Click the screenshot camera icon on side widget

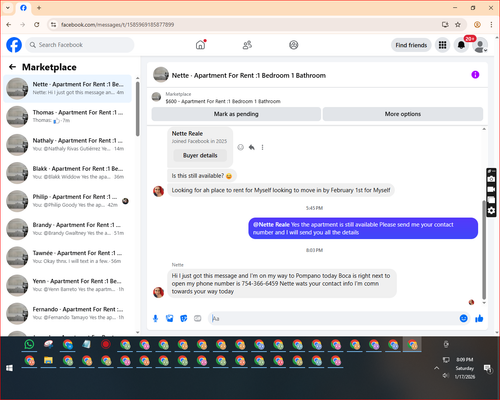coord(491,179)
